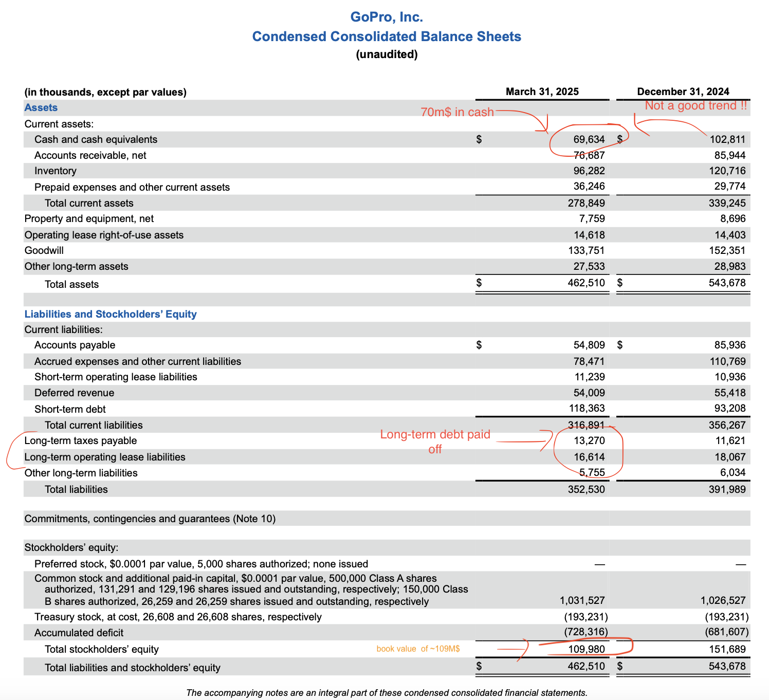Click the Operating lease right-of-use assets value 14,618

[x=590, y=235]
